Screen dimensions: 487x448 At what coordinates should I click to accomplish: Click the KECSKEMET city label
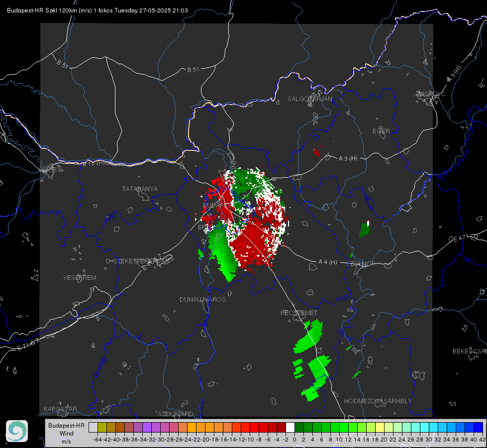[x=299, y=313]
